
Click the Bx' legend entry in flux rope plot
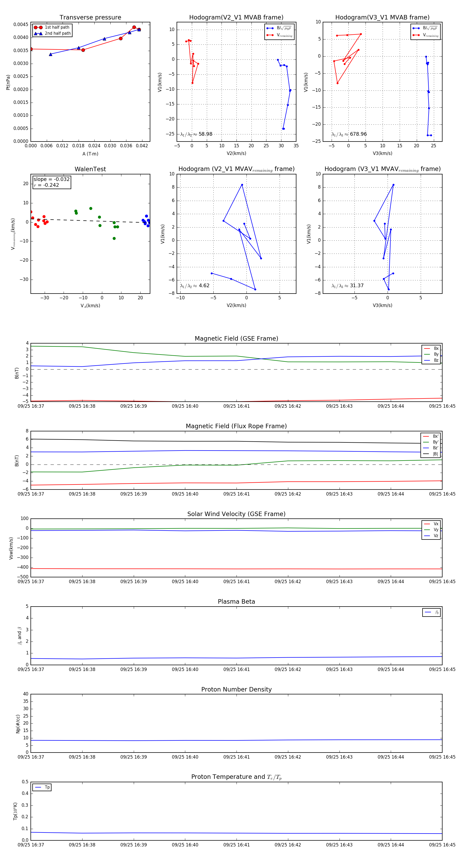point(431,436)
